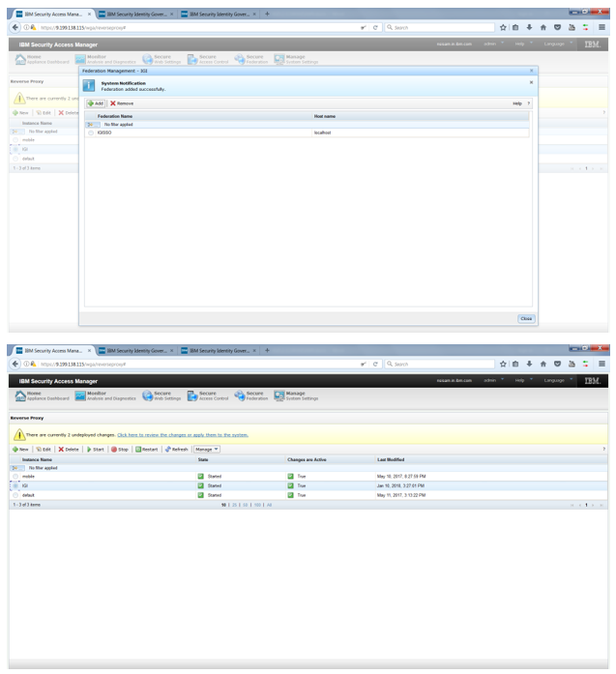Set page size to 50 items
Viewport: 616px width, 674px height.
245,505
